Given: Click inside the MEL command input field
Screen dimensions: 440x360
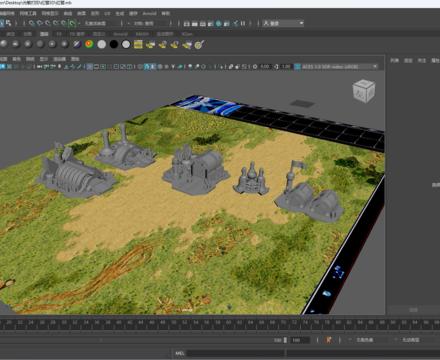Looking at the screenshot, I should [x=236, y=353].
